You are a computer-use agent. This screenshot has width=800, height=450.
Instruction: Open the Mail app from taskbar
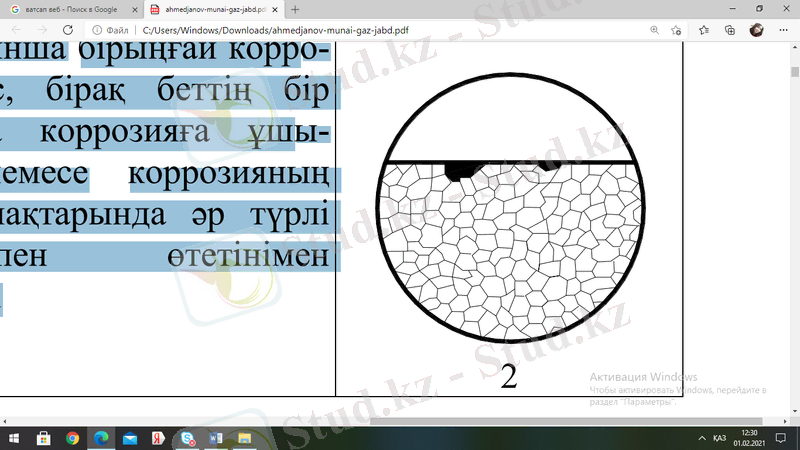click(x=130, y=438)
